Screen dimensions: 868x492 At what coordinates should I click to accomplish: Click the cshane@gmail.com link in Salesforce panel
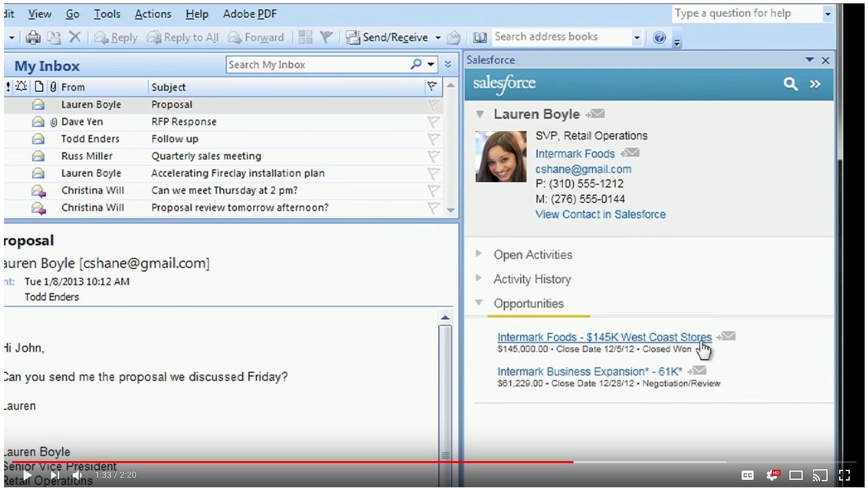[583, 169]
